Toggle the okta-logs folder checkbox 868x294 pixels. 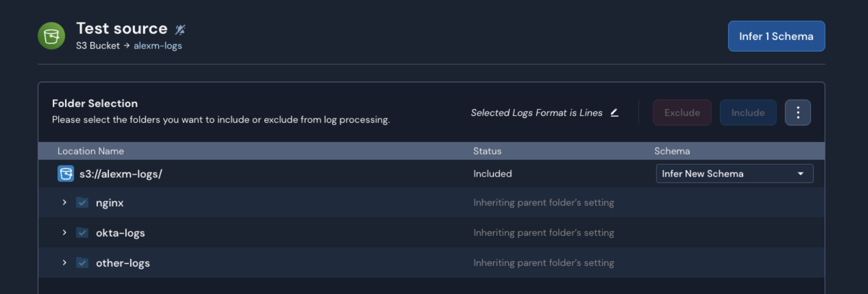click(82, 233)
